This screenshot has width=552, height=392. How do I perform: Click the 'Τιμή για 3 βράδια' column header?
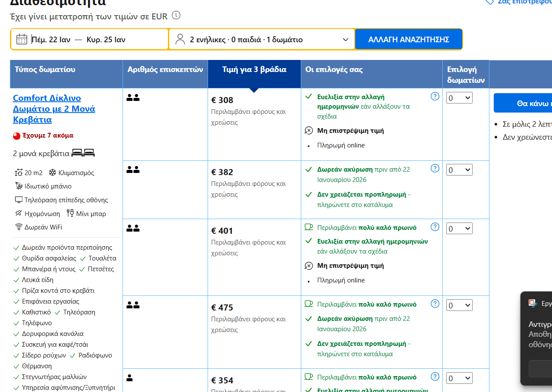[254, 70]
